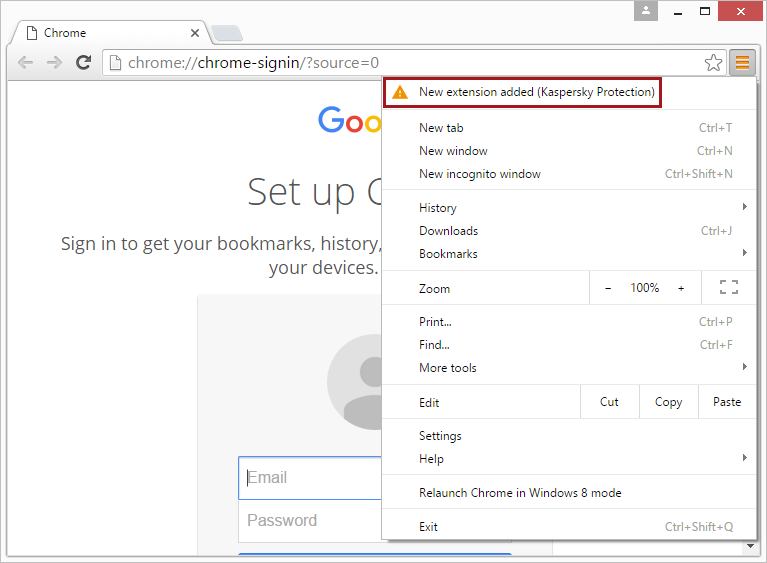Bookmark this page with the star icon

(713, 63)
